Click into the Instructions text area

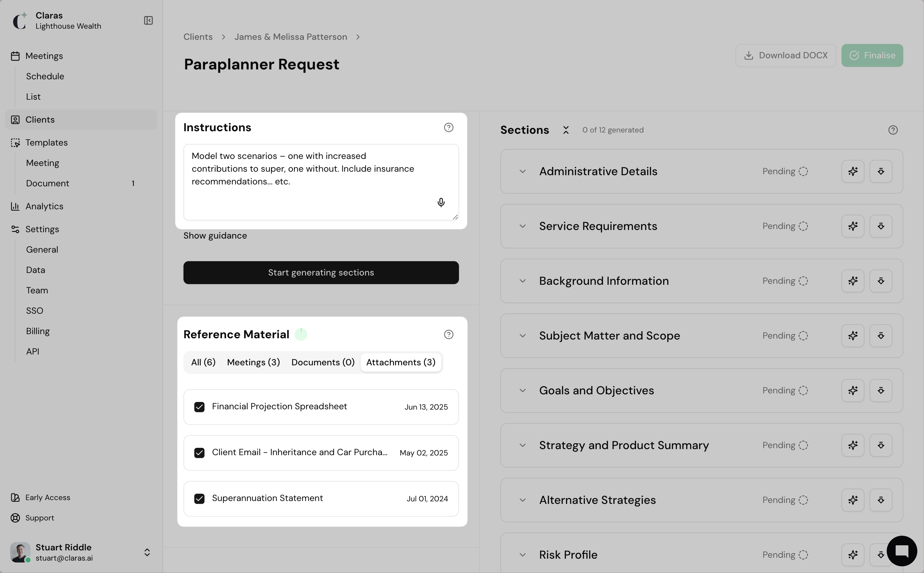(321, 182)
